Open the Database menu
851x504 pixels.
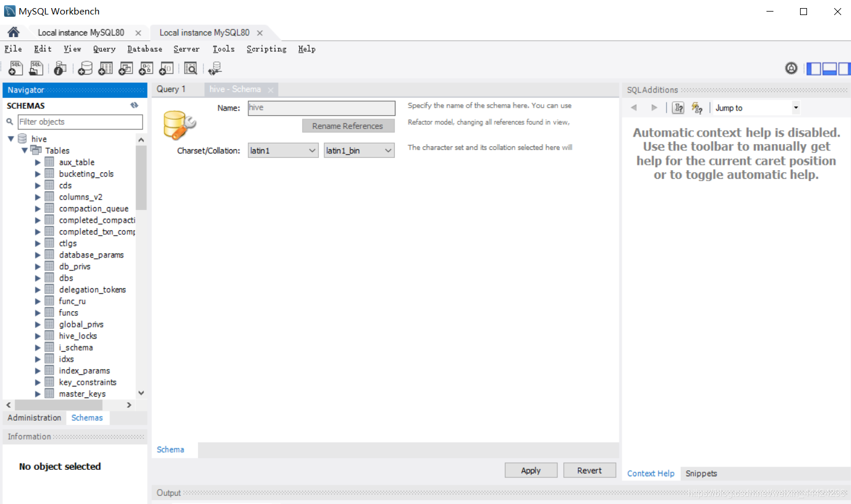(x=145, y=49)
